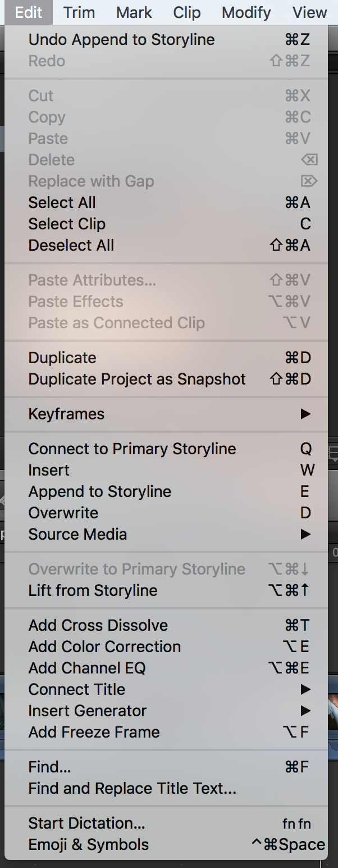The image size is (338, 868).
Task: Choose the Select Clip command
Action: (x=166, y=224)
